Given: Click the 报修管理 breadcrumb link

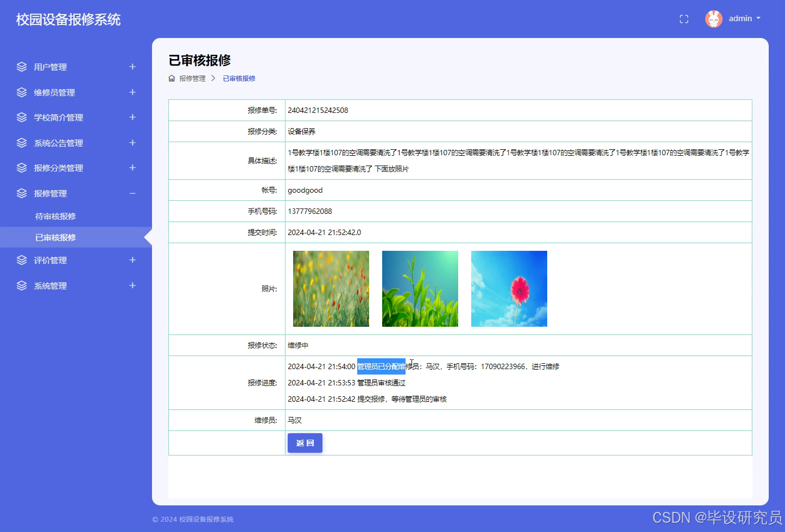Looking at the screenshot, I should pos(193,78).
